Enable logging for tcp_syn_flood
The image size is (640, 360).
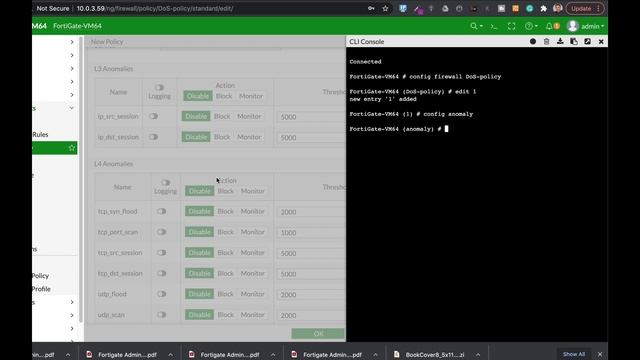(x=162, y=211)
